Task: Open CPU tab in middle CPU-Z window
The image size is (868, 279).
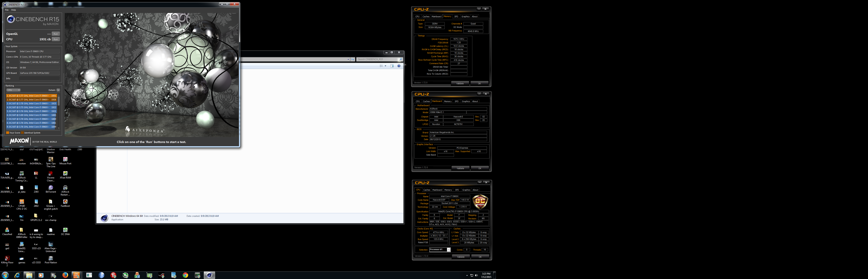Action: (418, 101)
